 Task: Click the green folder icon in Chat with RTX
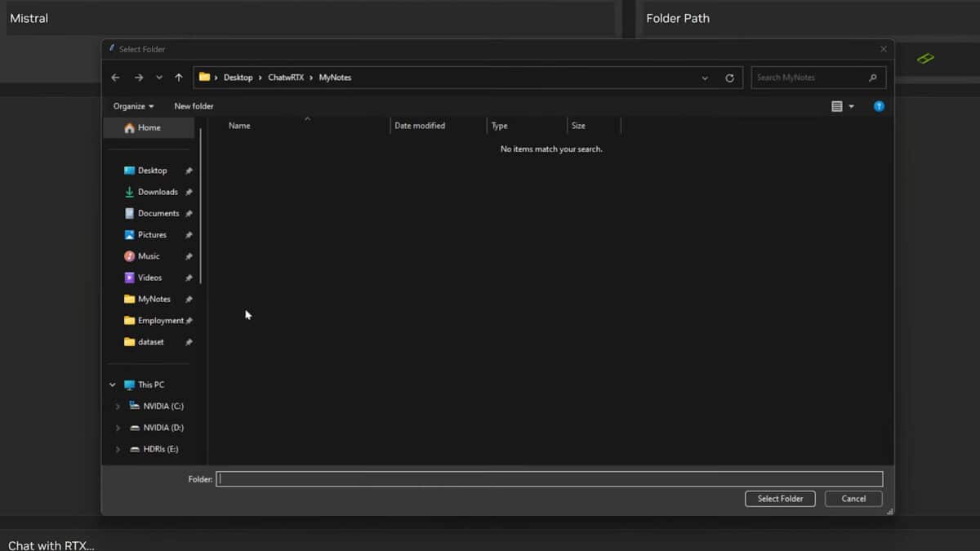pyautogui.click(x=925, y=58)
